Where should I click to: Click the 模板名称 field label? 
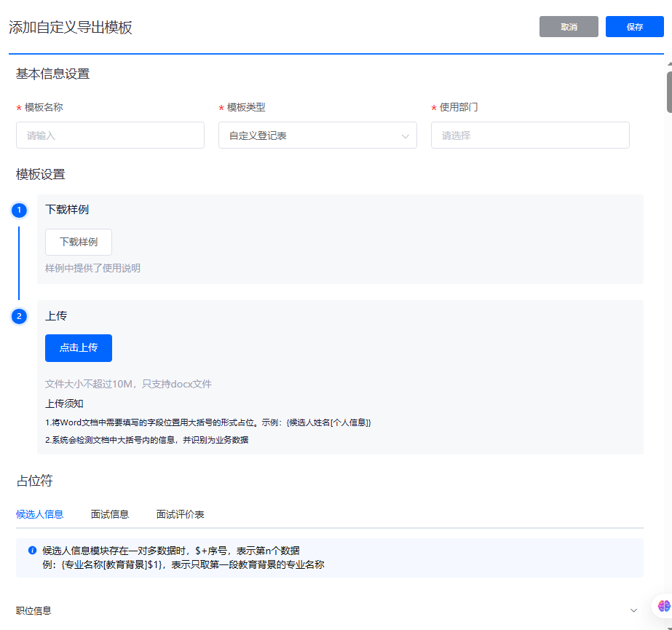[x=44, y=107]
